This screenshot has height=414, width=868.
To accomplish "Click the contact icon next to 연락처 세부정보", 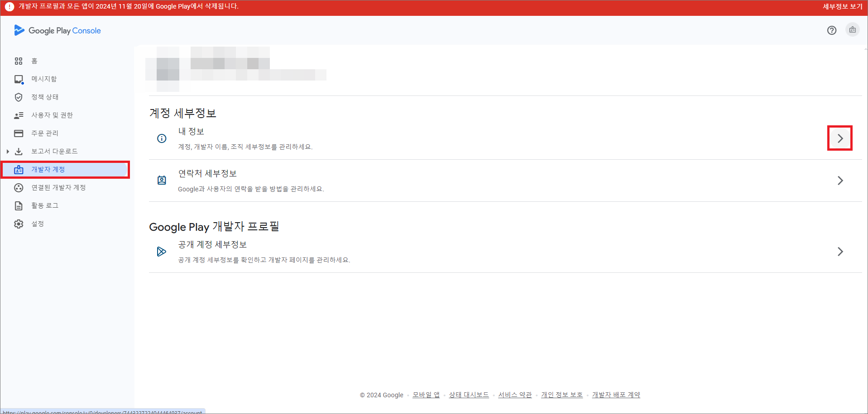I will click(x=162, y=181).
